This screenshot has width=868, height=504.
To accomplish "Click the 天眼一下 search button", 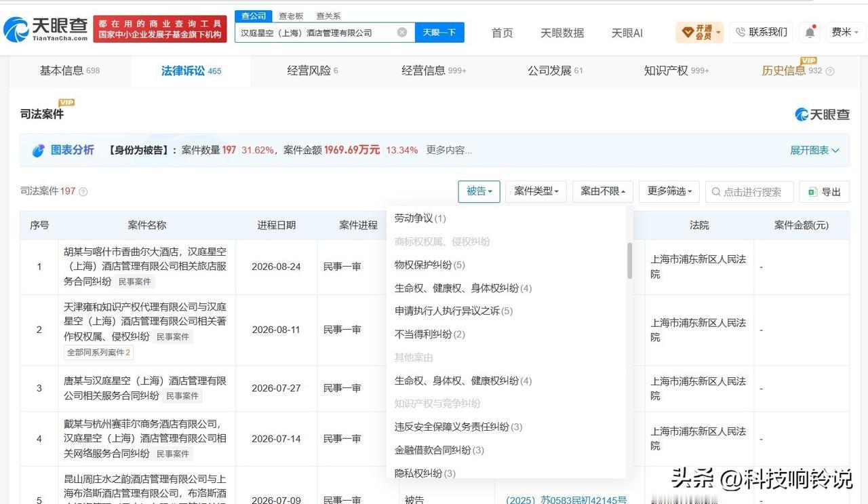I will point(439,32).
